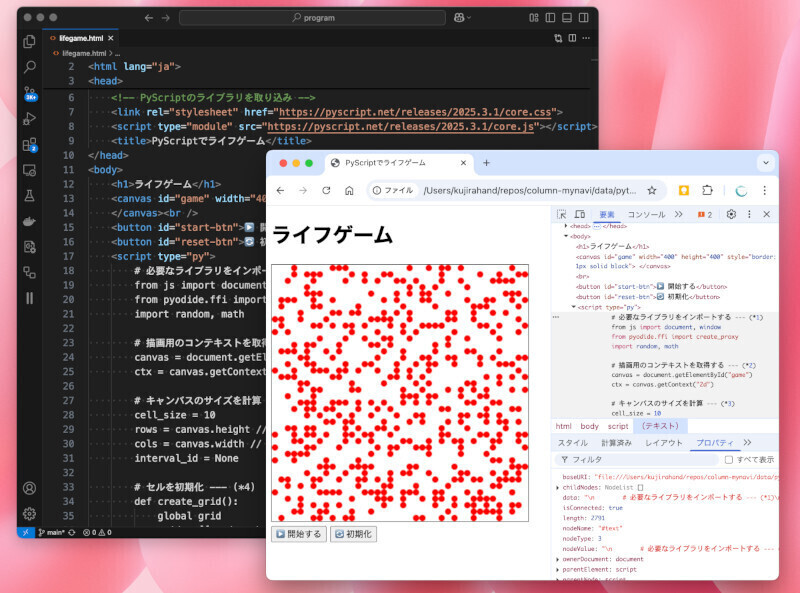This screenshot has height=593, width=800.
Task: Select the element inspector icon in DevTools
Action: point(560,214)
